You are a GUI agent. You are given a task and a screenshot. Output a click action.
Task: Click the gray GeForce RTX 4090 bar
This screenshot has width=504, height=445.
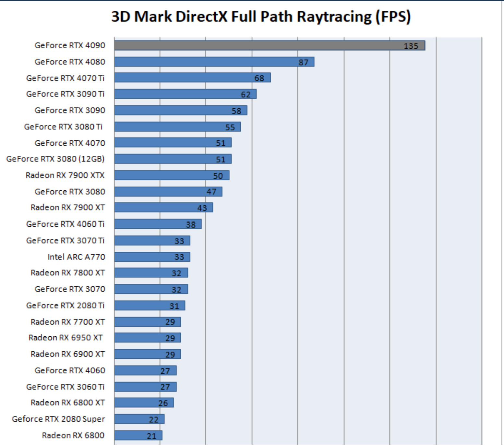point(270,45)
